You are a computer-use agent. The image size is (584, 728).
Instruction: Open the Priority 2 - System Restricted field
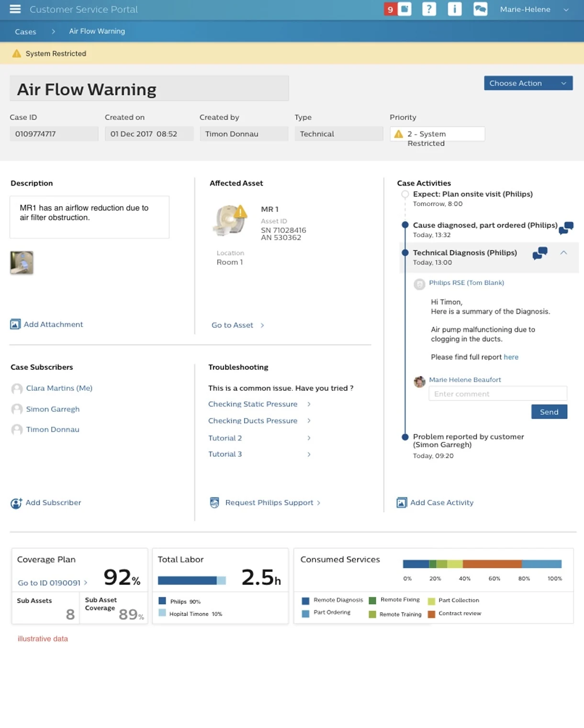(x=438, y=134)
